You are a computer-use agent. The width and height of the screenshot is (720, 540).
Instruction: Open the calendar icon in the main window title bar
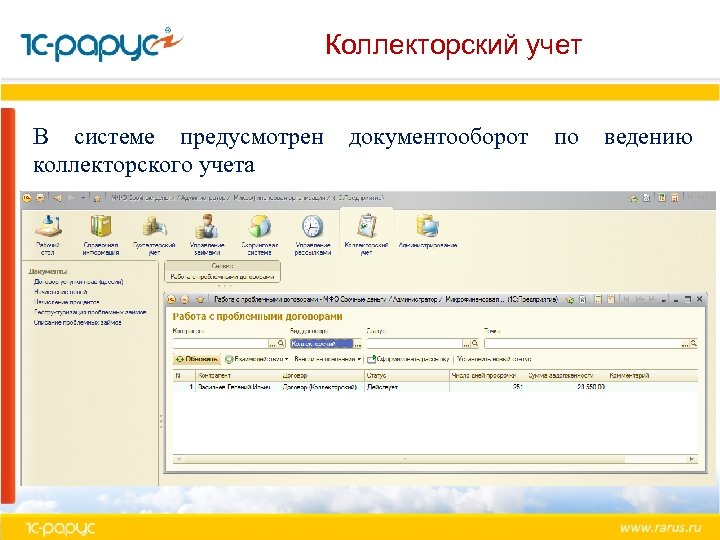pyautogui.click(x=675, y=198)
